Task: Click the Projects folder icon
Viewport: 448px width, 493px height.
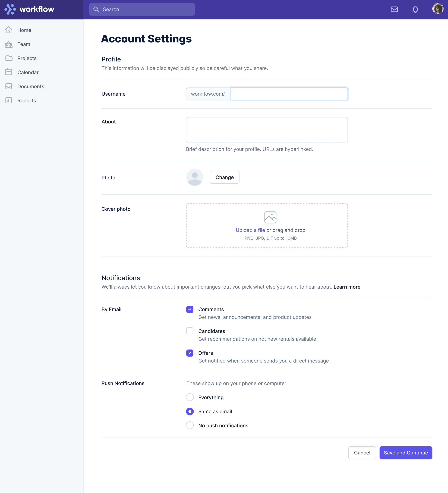Action: coord(9,58)
